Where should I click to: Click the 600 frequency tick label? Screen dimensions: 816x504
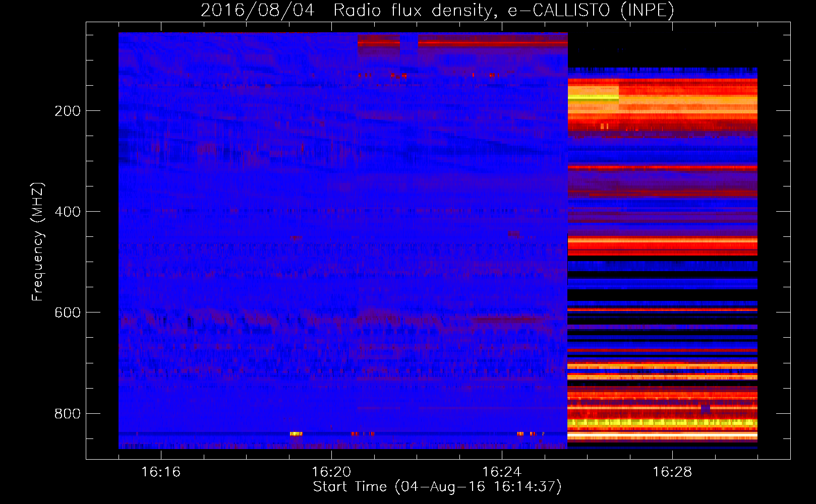[68, 312]
